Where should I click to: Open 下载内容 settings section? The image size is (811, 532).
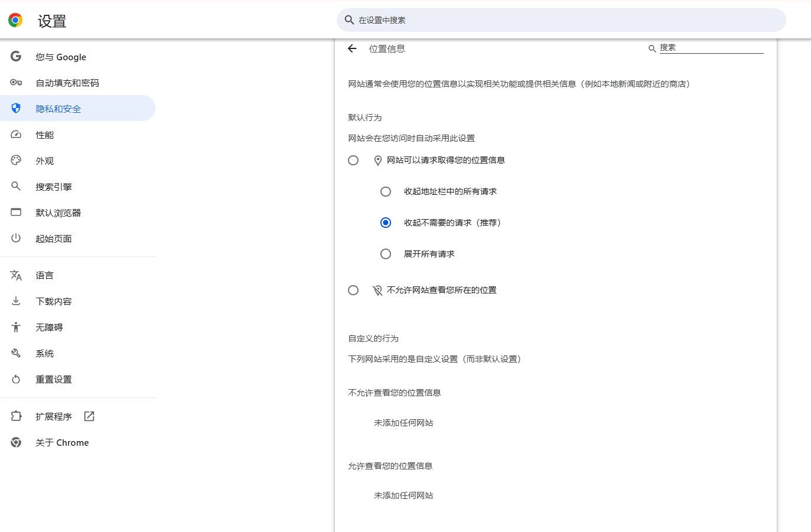tap(77, 301)
